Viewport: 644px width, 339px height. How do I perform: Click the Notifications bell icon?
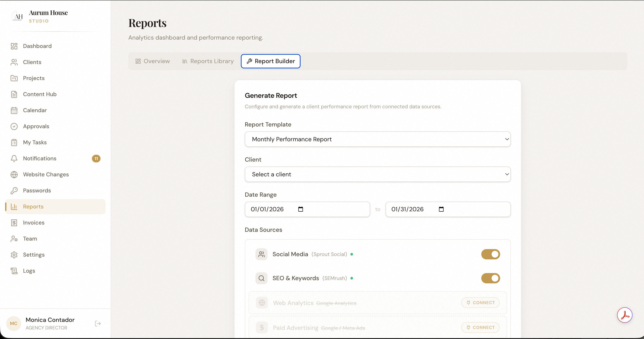(14, 158)
